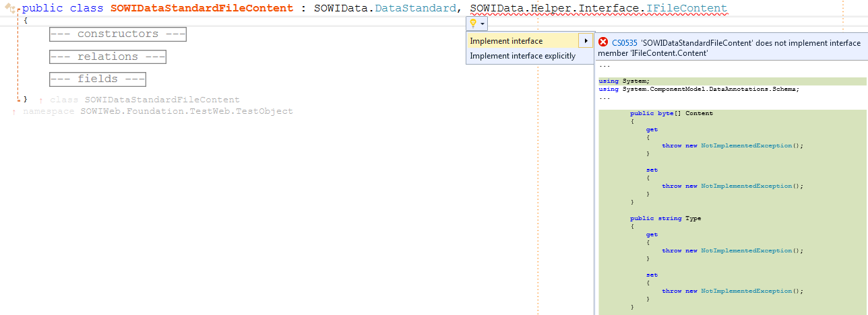
Task: Click the namespace SOWIWeb.Foundation.TestWeb.TestObject hint
Action: coord(158,111)
